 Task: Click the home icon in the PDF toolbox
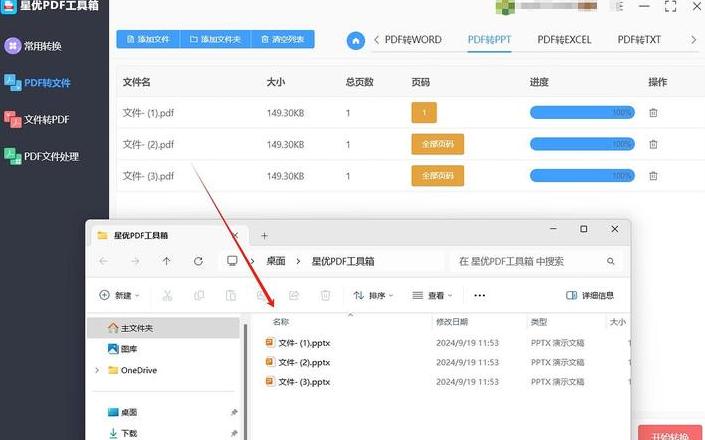[x=356, y=41]
